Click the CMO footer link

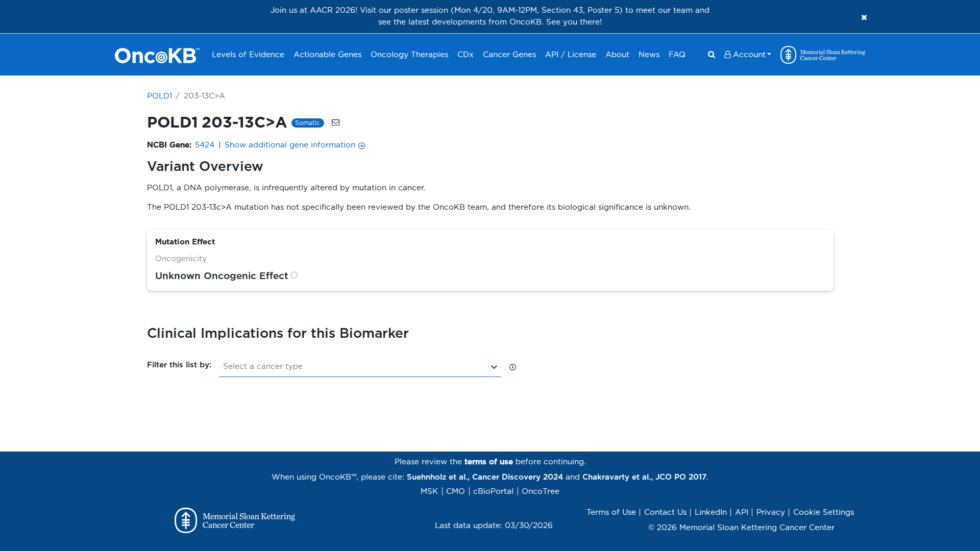455,491
